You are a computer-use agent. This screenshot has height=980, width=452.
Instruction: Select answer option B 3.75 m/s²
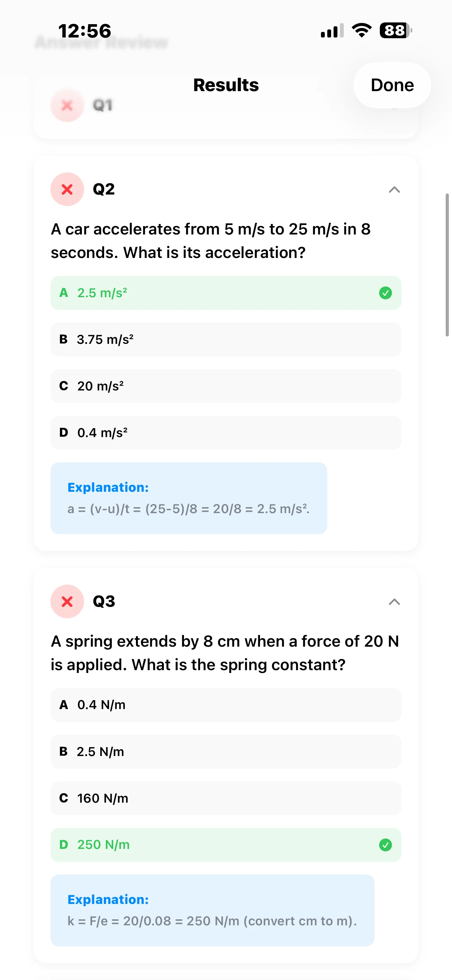[x=226, y=339]
